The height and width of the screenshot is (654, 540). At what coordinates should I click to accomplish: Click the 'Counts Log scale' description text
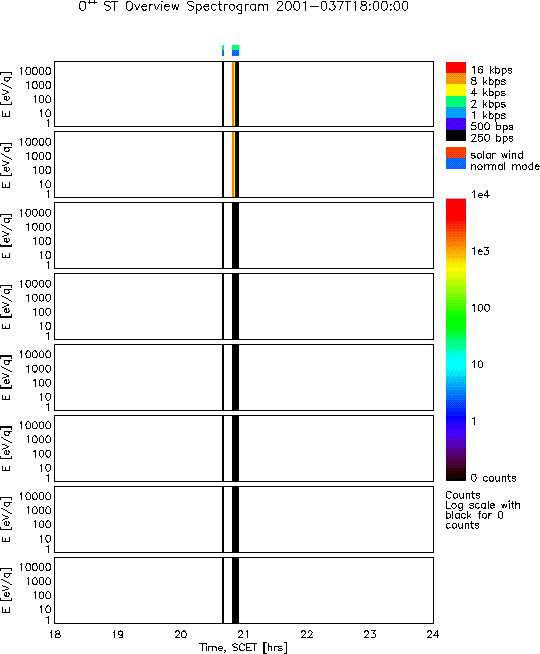[483, 510]
